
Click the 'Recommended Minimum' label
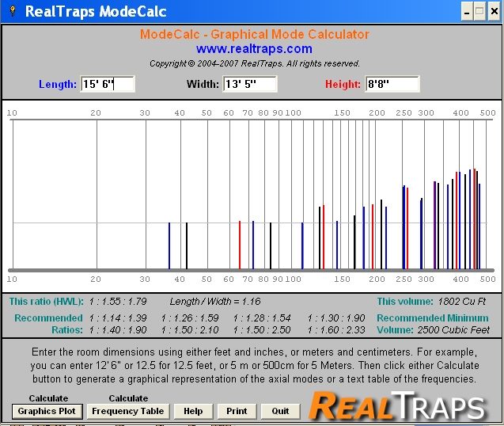coord(433,318)
